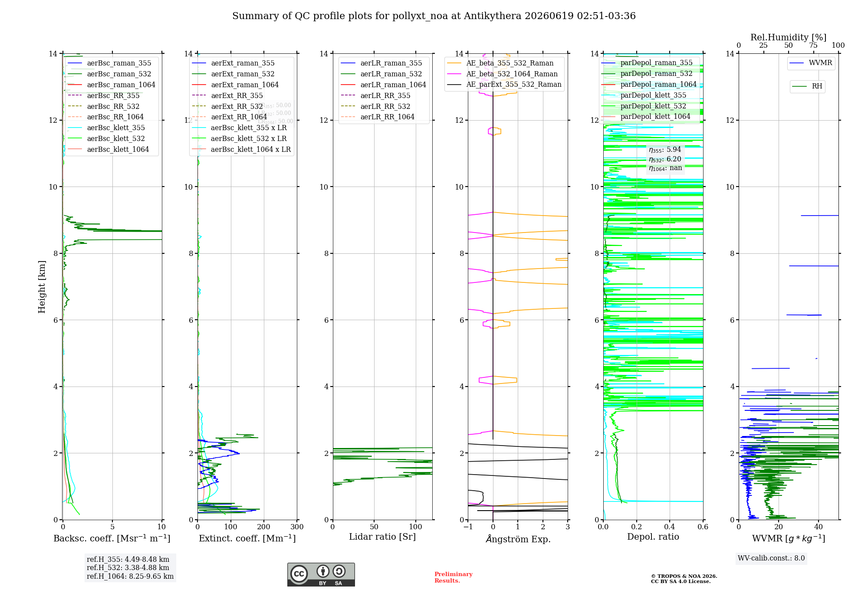This screenshot has width=868, height=590.
Task: Click the WVMR legend entry
Action: click(811, 63)
